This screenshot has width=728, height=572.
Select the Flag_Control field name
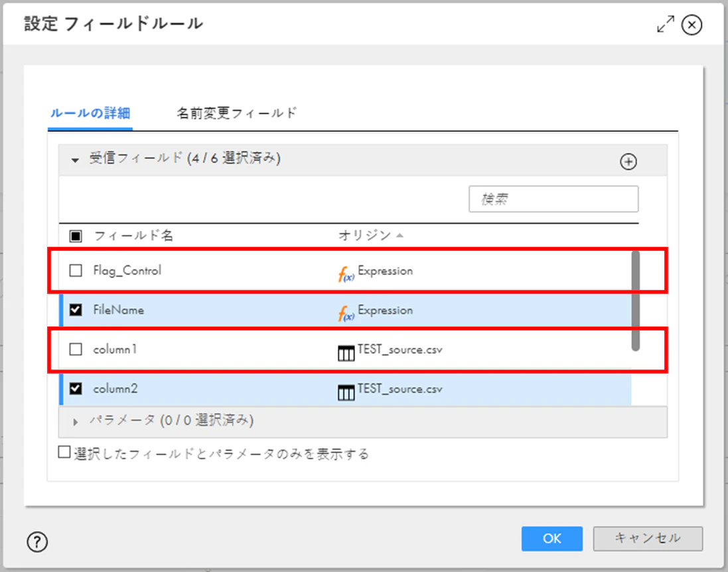coord(127,270)
